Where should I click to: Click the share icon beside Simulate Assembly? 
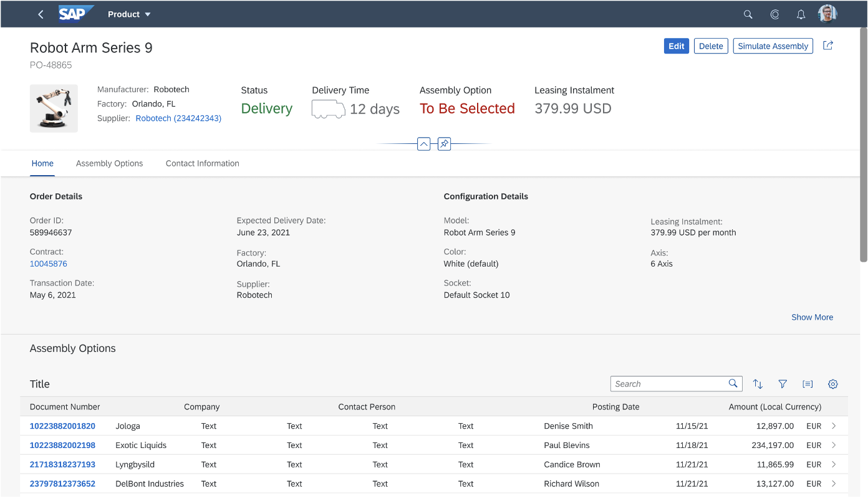pyautogui.click(x=828, y=45)
